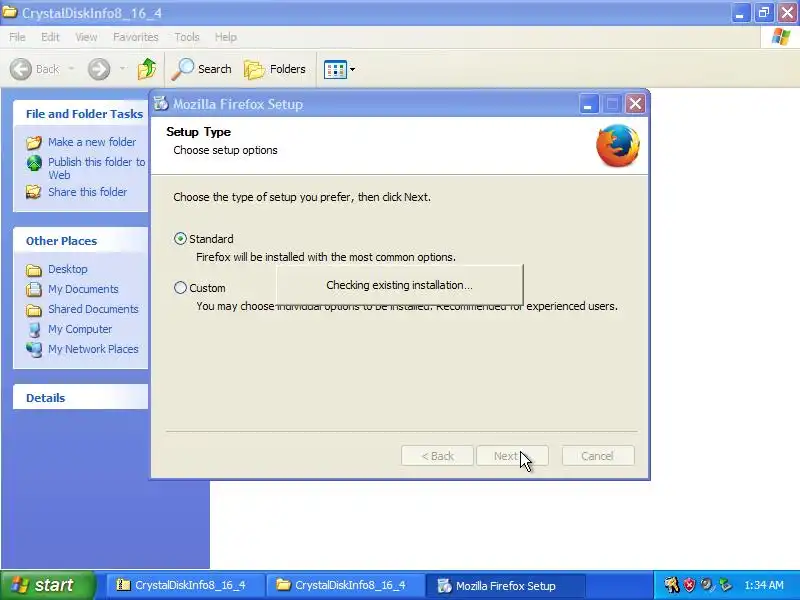
Task: Open the Favorites menu in Explorer
Action: coord(136,37)
